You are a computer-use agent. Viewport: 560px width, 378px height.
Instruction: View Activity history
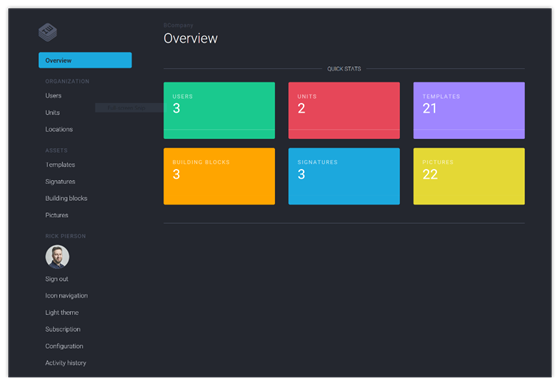click(65, 363)
